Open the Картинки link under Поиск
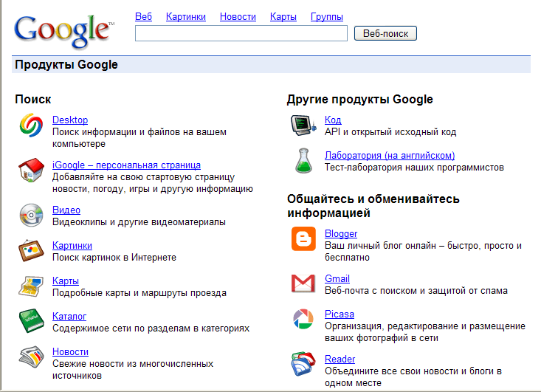The width and height of the screenshot is (541, 392). (72, 245)
